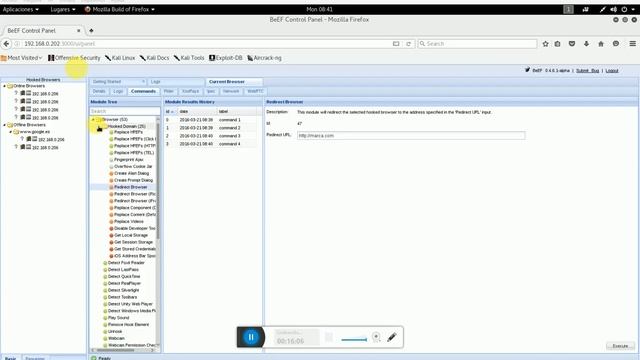Open the Kali Tools bookmark

(189, 58)
